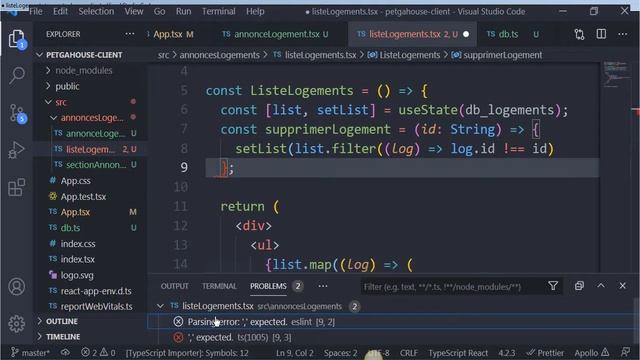Open the Accounts menu icon
This screenshot has height=360, width=640.
pyautogui.click(x=17, y=287)
